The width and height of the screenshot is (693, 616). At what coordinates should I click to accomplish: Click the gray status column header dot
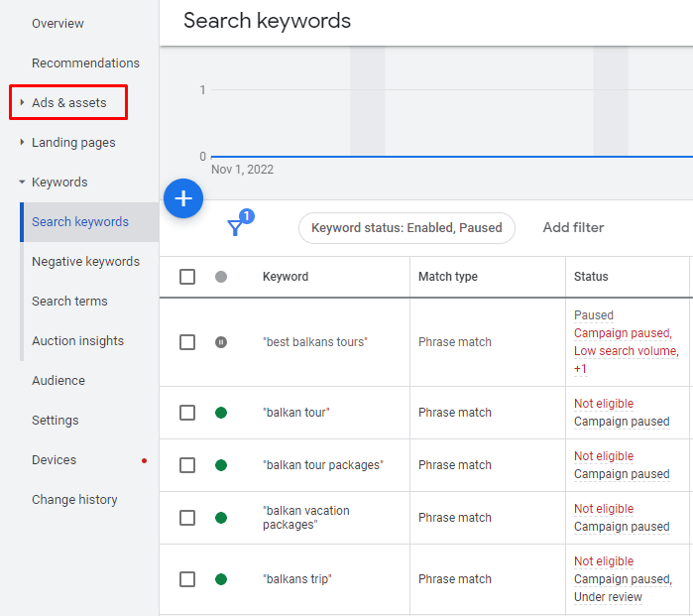[221, 277]
